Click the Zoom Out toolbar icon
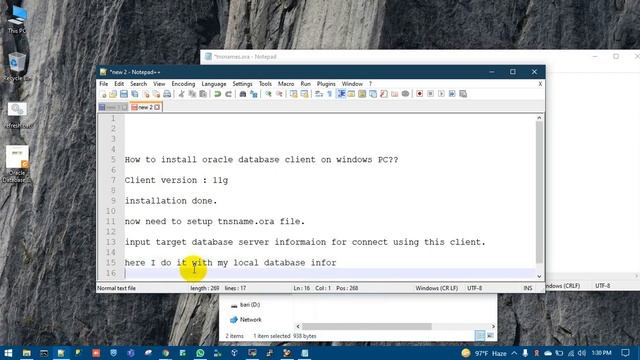Screen dimensions: 640x360 coord(279,94)
